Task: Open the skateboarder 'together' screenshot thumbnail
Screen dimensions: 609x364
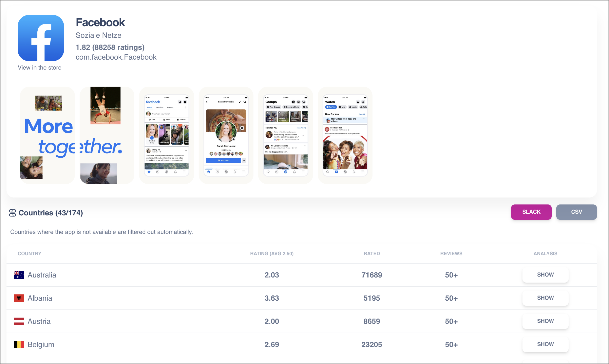Action: [x=107, y=135]
